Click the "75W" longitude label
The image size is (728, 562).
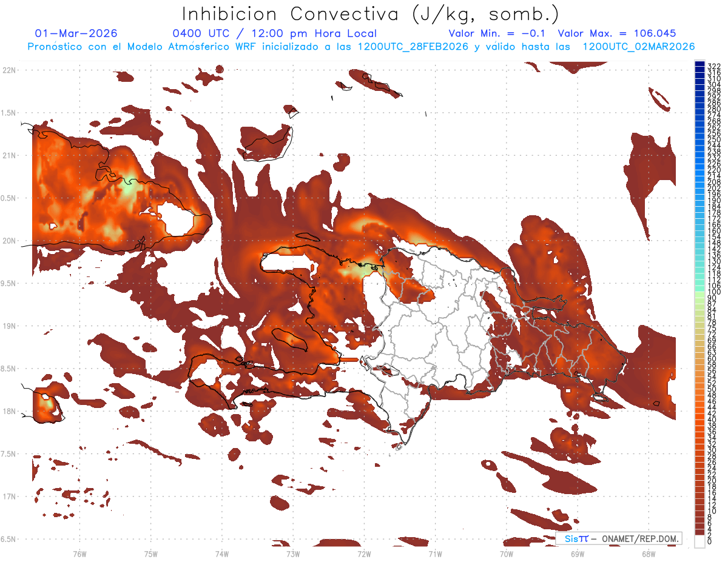coord(151,554)
